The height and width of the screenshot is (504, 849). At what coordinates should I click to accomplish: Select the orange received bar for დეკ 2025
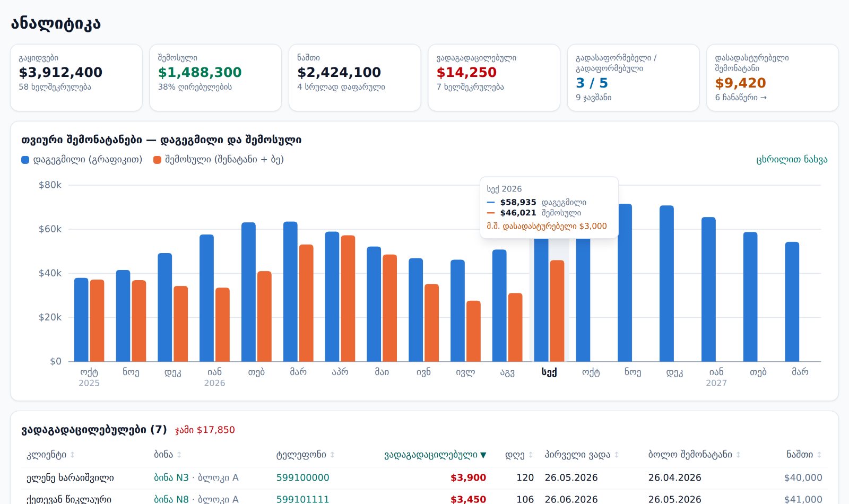pos(181,324)
